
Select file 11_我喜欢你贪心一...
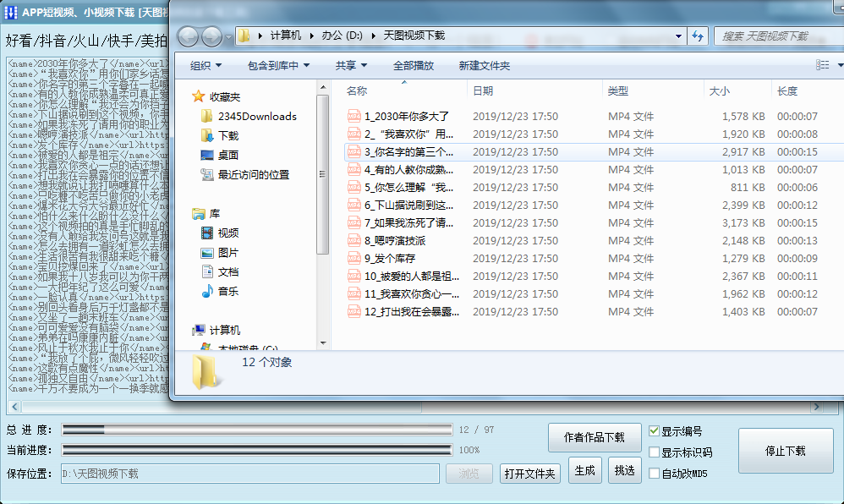[412, 294]
